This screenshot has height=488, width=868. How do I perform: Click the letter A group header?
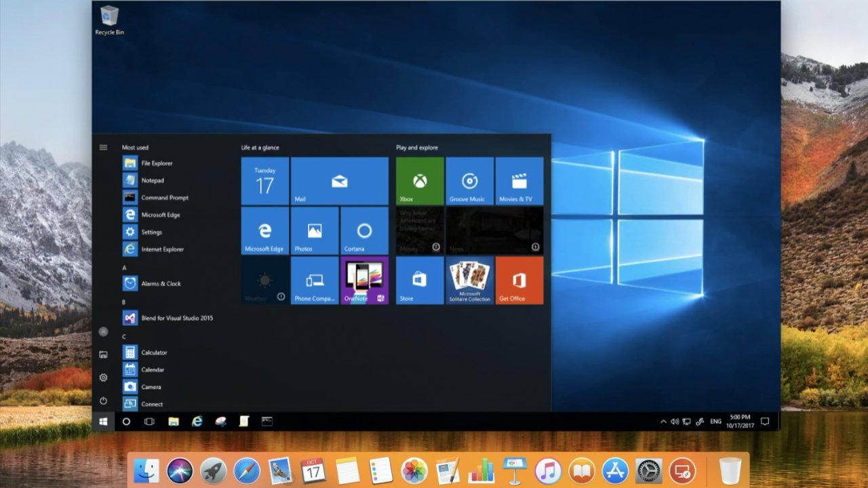[x=124, y=268]
